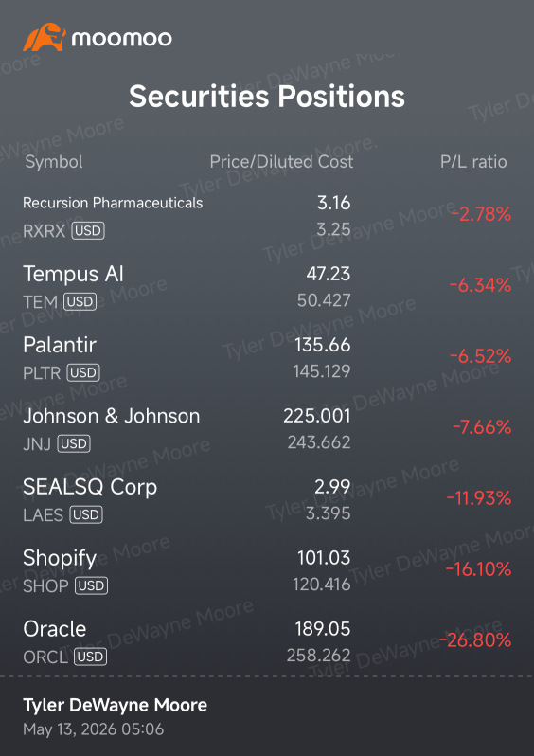Click Oracle price 189.05

323,629
